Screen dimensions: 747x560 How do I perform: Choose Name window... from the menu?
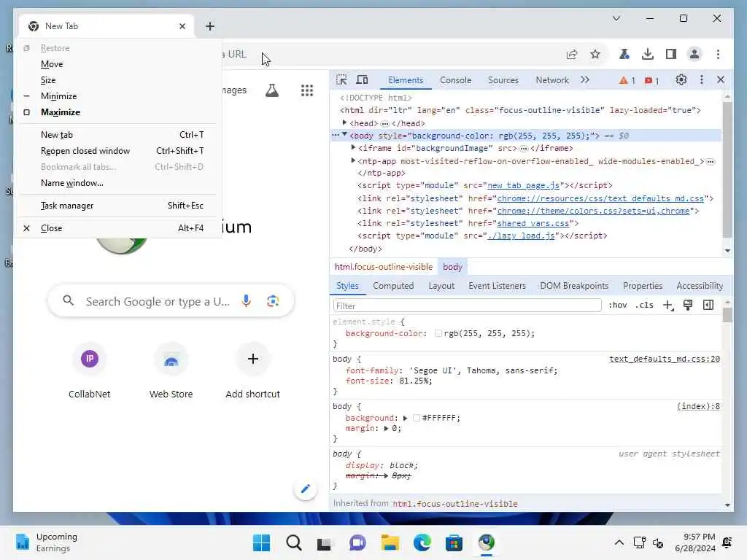[119, 183]
